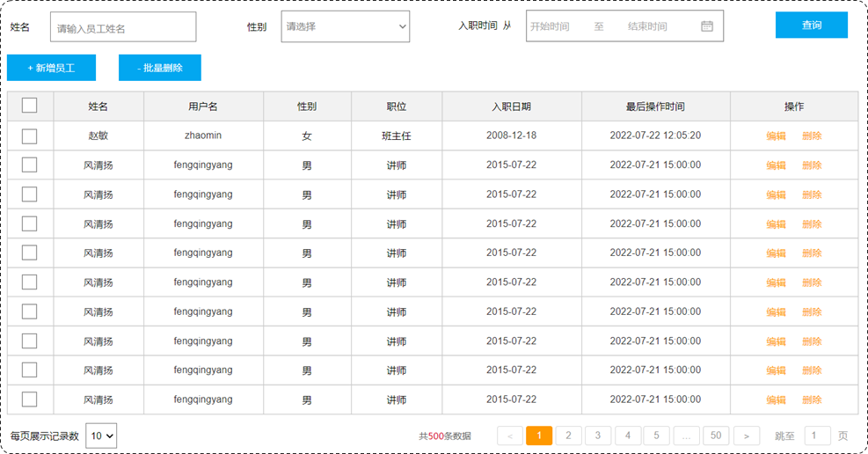Jump to the last page 50
This screenshot has width=868, height=454.
(716, 436)
